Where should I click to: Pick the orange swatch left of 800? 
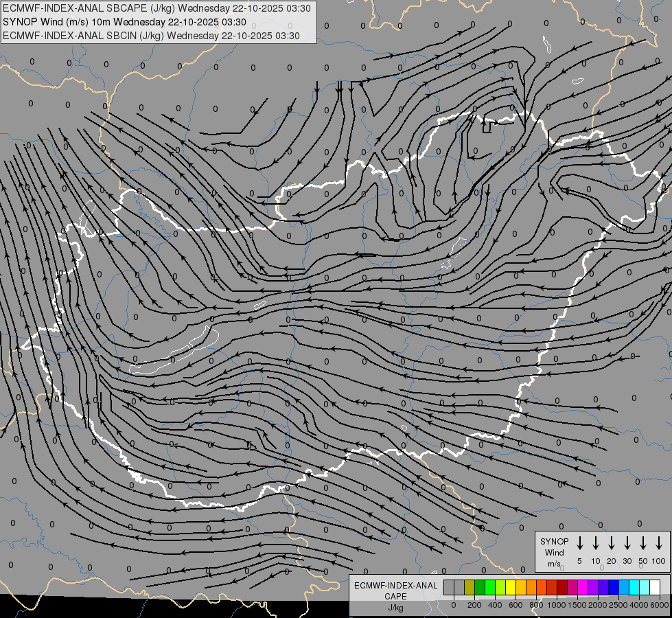tap(531, 587)
